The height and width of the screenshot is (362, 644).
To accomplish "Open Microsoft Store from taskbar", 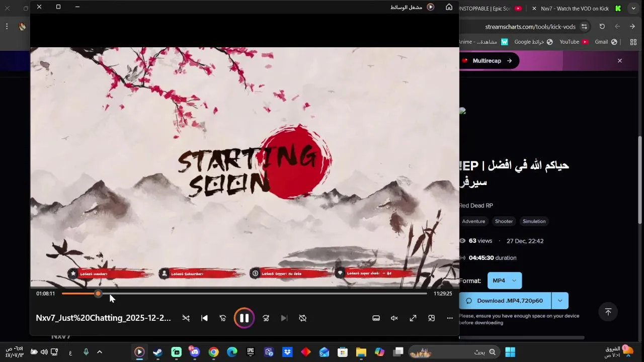I will [x=343, y=352].
